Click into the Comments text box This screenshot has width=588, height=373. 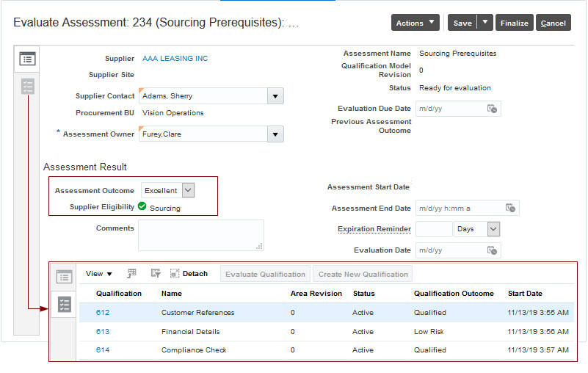click(200, 235)
